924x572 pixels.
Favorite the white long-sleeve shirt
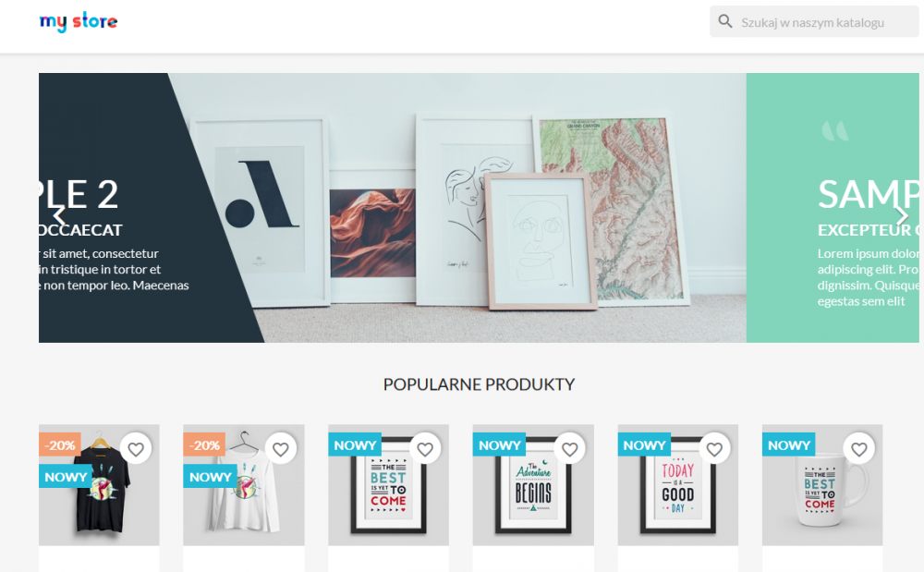281,449
